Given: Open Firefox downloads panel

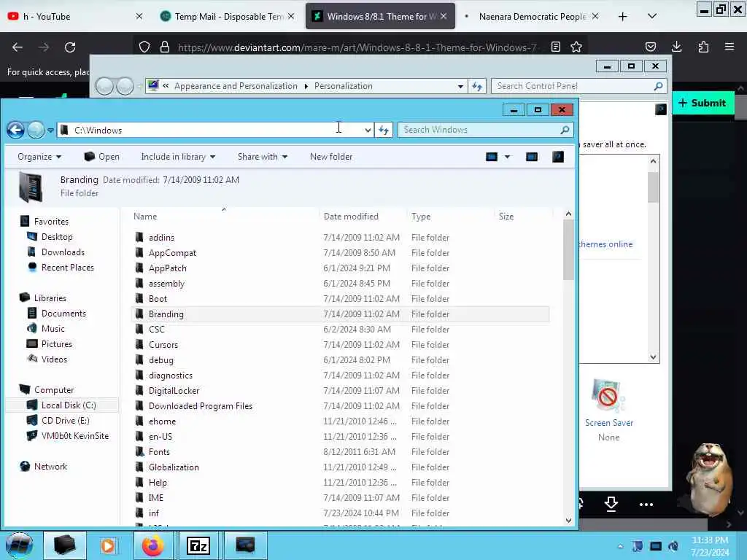Looking at the screenshot, I should [676, 47].
